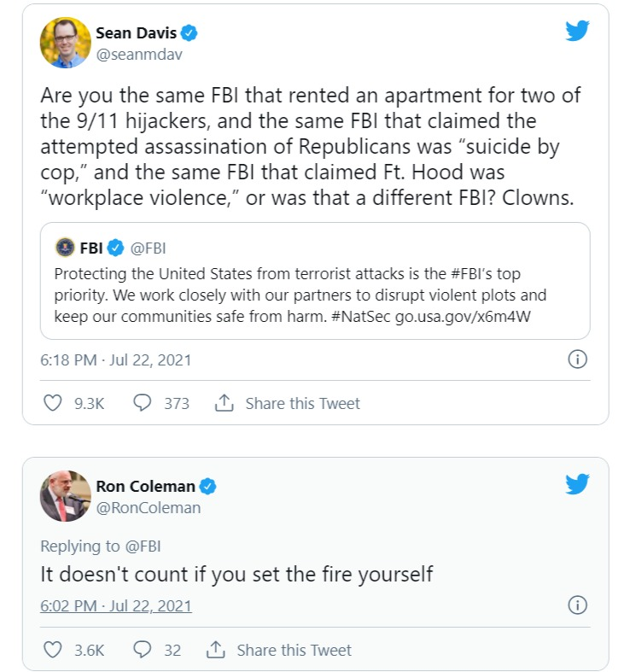Open the info icon on Ron Coleman tweet
Screen dimensions: 624x672
pyautogui.click(x=578, y=606)
